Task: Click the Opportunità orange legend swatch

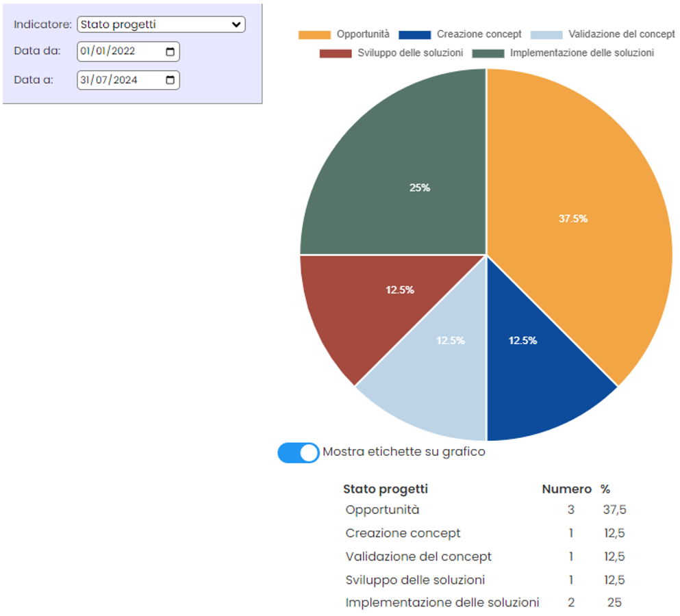Action: (x=314, y=35)
